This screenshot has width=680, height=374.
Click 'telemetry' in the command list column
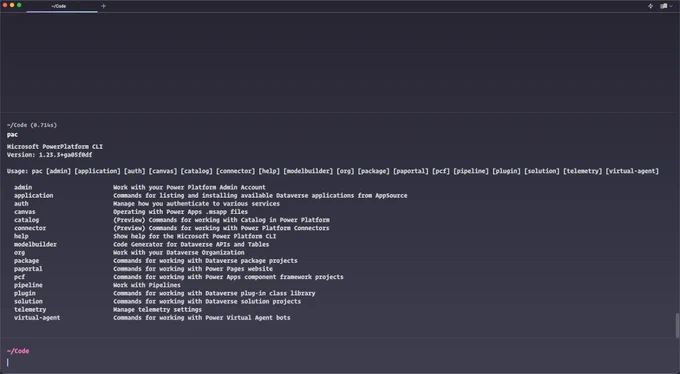[30, 309]
